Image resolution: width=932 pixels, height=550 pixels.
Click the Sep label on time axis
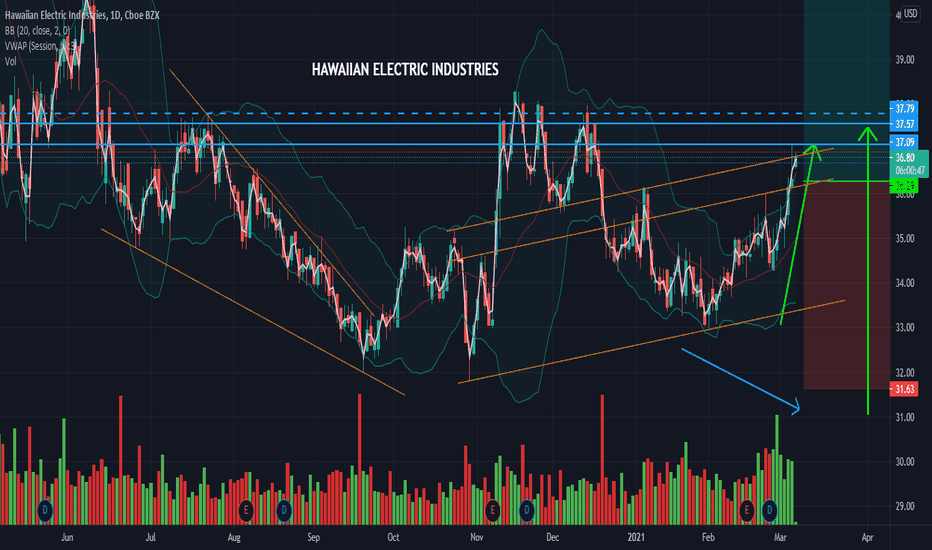(x=313, y=538)
